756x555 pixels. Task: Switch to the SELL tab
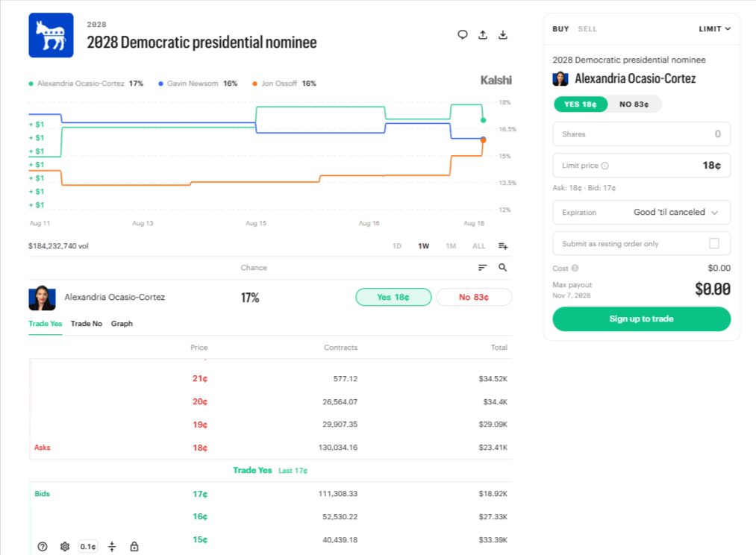[x=587, y=29]
